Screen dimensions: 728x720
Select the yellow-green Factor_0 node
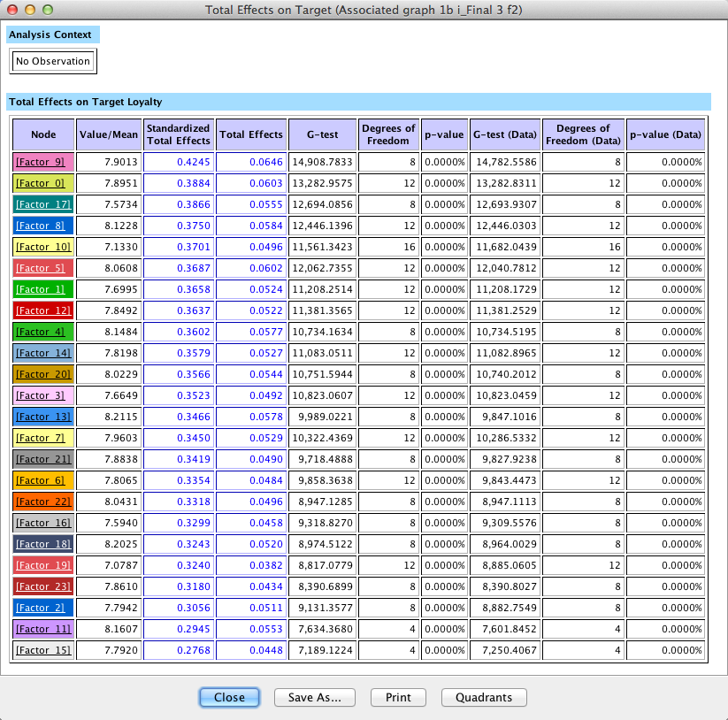pyautogui.click(x=42, y=183)
